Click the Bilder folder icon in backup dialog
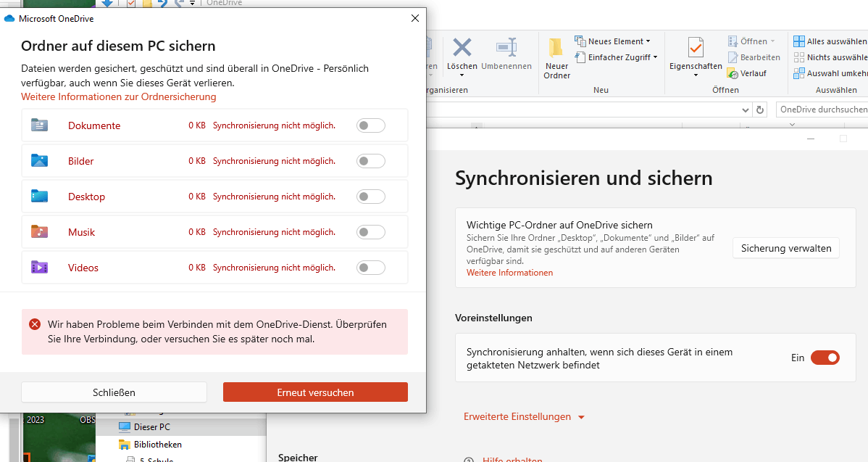 pos(39,160)
